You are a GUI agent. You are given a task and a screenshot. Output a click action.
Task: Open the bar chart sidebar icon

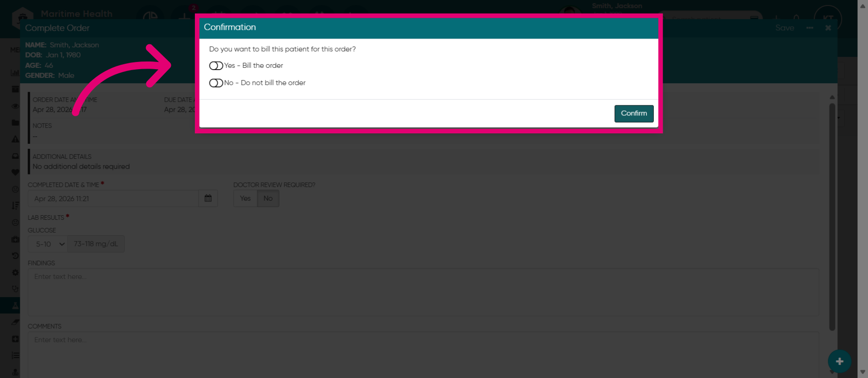point(15,72)
